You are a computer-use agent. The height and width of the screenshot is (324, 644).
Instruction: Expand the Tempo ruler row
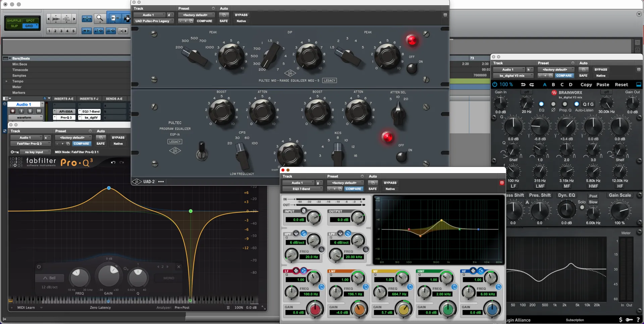[6, 81]
